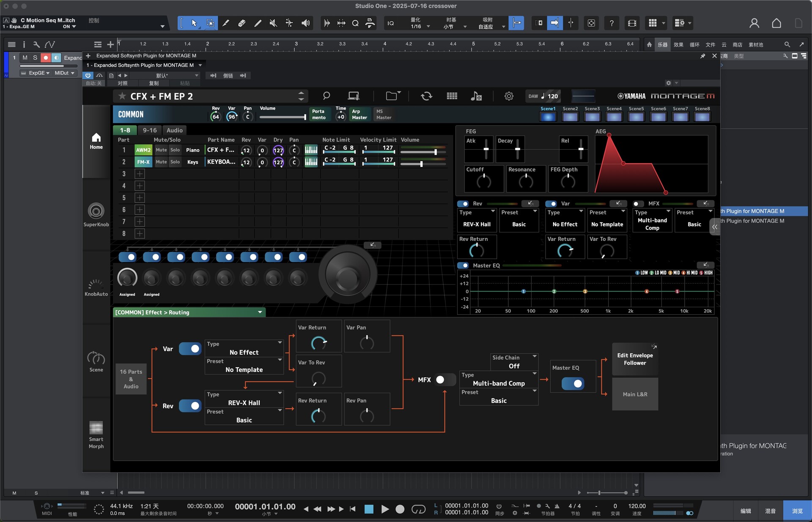The width and height of the screenshot is (812, 522).
Task: Open the Smart Morph page
Action: 96,435
